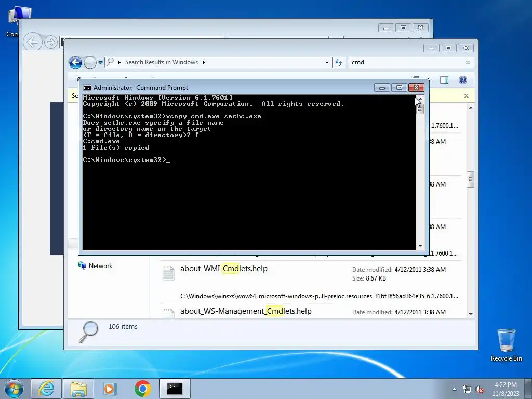532x399 pixels.
Task: Clear the cmd search box
Action: tap(468, 62)
